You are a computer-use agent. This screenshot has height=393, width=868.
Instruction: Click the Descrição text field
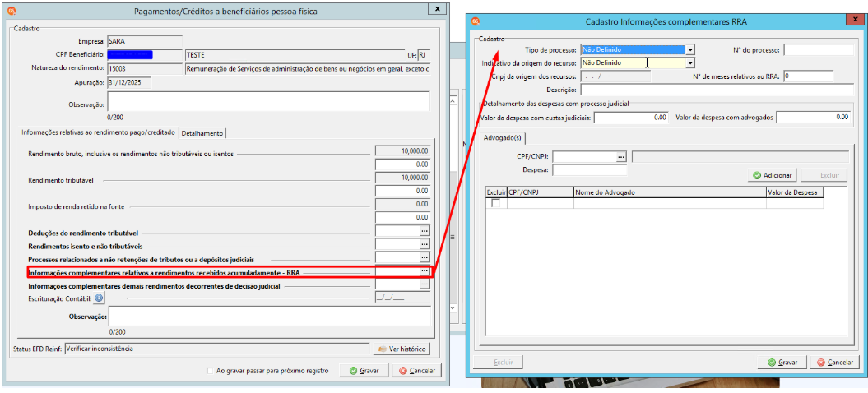click(717, 90)
